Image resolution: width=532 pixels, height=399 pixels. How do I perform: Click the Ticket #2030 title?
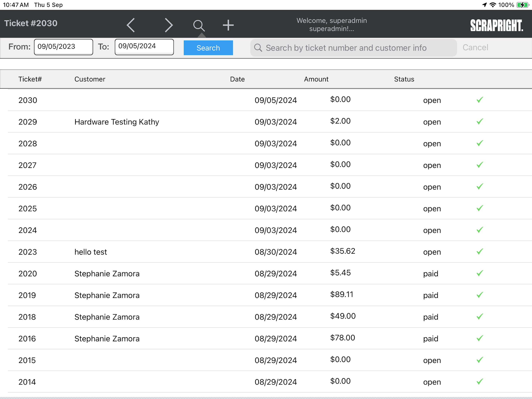click(x=31, y=23)
